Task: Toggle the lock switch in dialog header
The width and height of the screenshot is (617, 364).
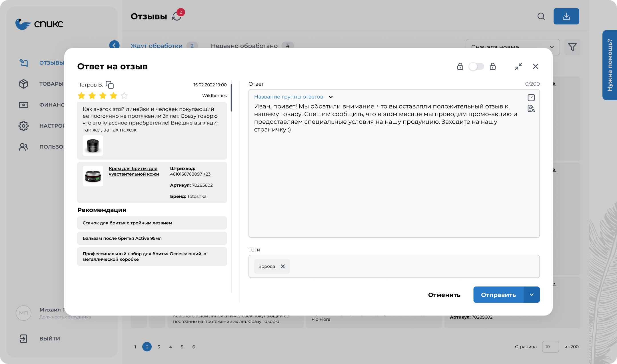Action: 476,67
